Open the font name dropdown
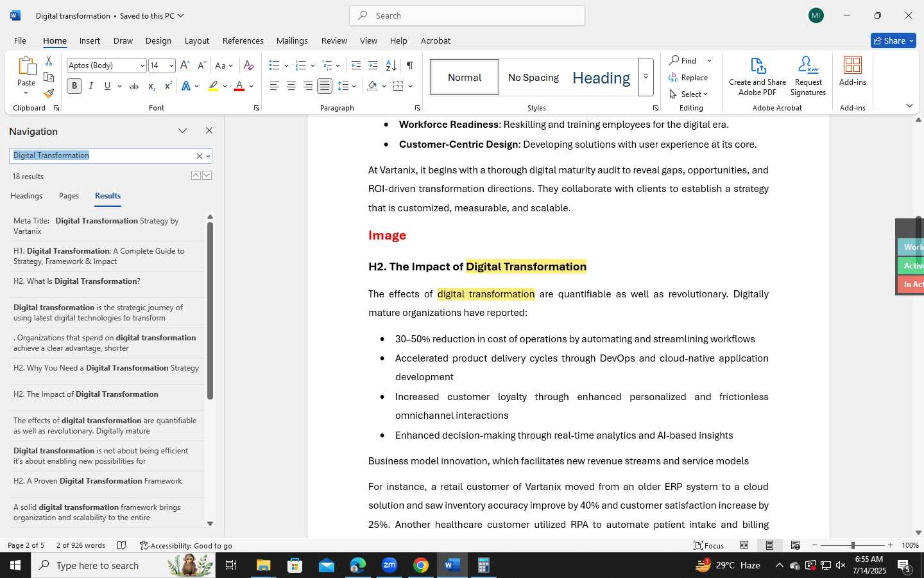924x578 pixels. coord(142,66)
